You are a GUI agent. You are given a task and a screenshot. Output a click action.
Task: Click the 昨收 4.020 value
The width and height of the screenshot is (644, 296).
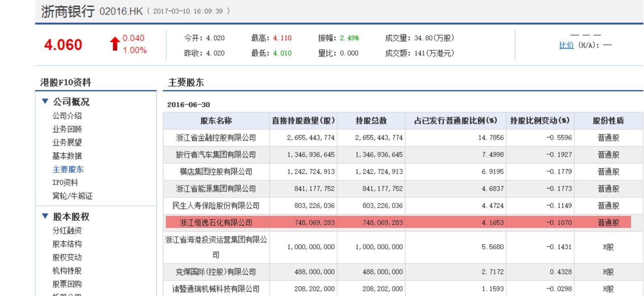pyautogui.click(x=215, y=53)
